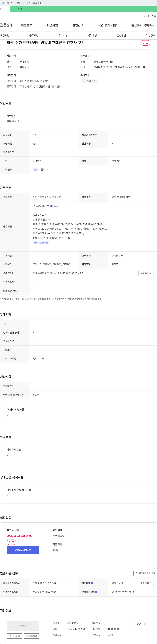Viewport: 157px width, 644px height.
Task: Open the 채용정보 이력 button
Action: click(x=140, y=623)
